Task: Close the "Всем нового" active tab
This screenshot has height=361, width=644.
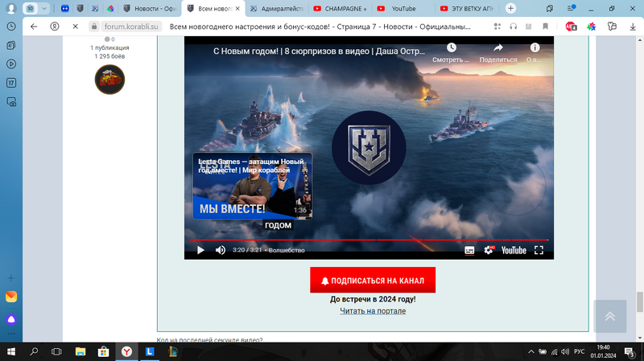Action: click(x=237, y=9)
